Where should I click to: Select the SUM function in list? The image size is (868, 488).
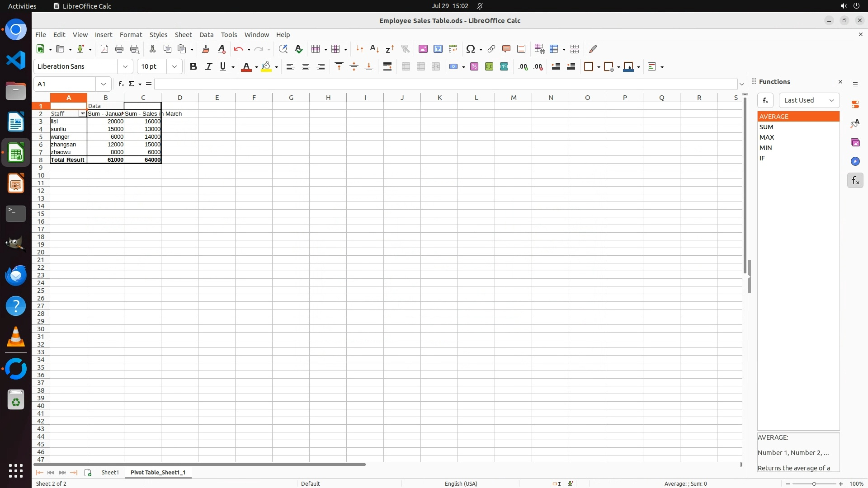pyautogui.click(x=766, y=127)
